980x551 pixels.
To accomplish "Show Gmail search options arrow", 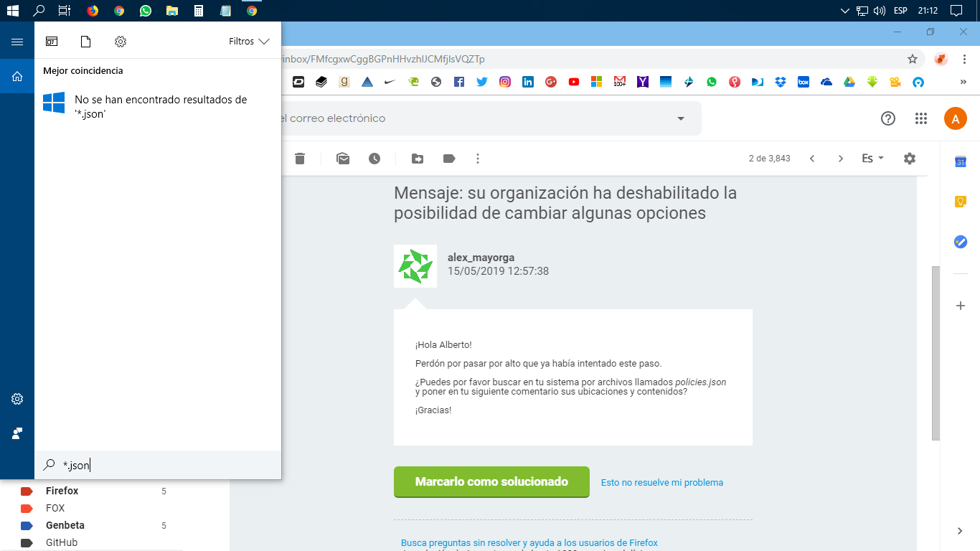I will click(x=681, y=118).
